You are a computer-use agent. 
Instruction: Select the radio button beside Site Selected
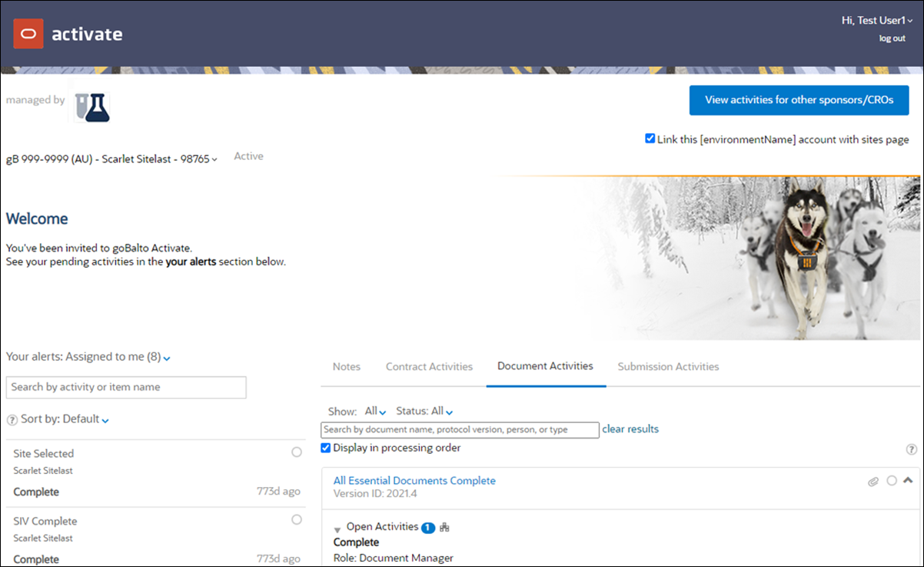pos(296,452)
